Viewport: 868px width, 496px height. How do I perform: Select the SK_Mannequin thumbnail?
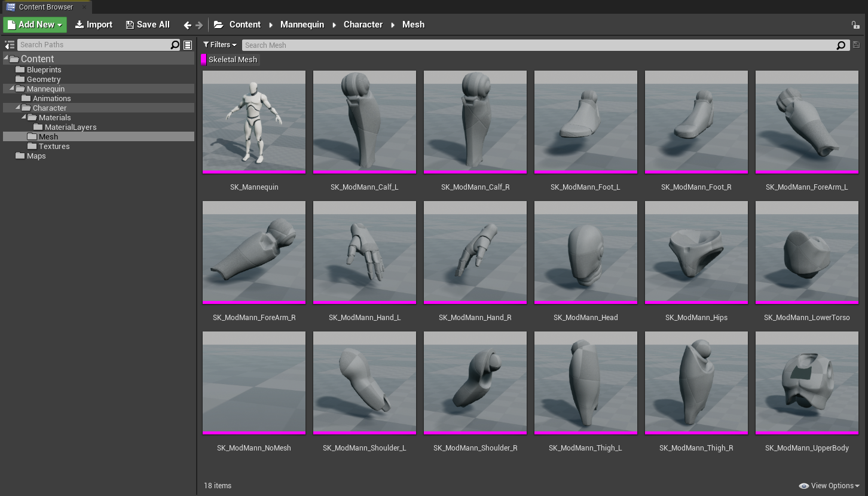pyautogui.click(x=253, y=121)
